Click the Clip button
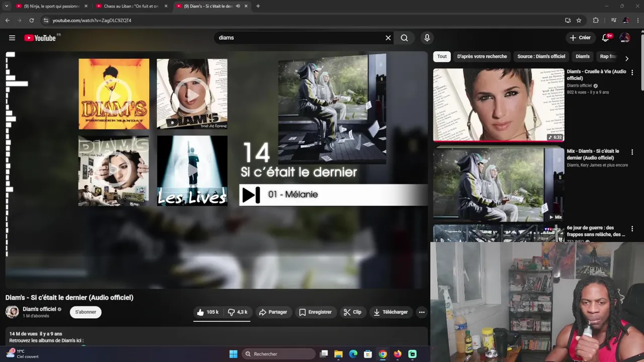644x362 pixels. [352, 312]
